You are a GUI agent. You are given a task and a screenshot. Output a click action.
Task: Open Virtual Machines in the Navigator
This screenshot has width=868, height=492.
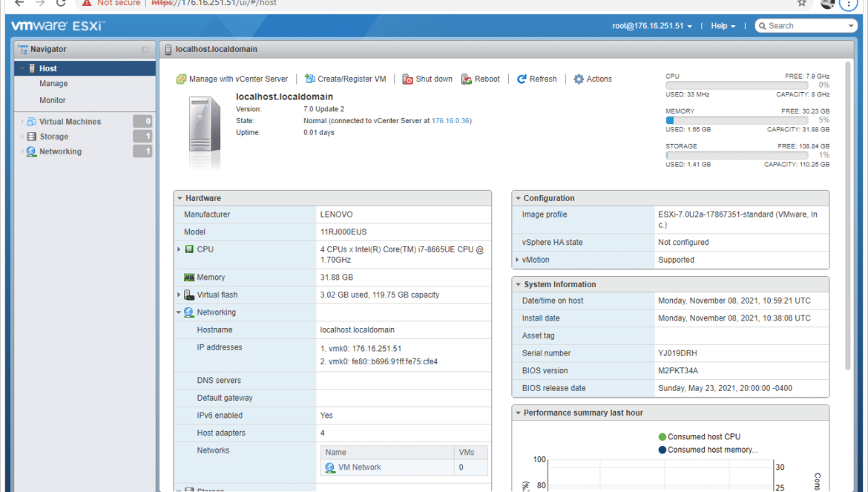(x=70, y=122)
